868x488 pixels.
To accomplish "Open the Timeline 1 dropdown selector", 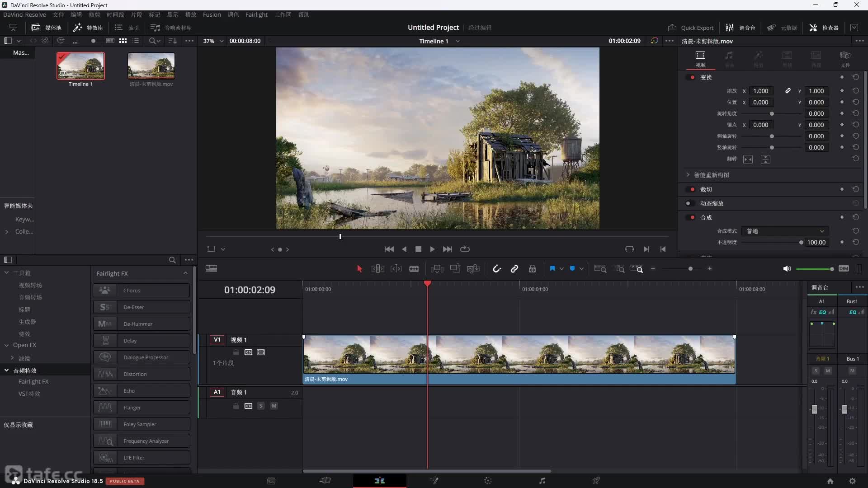I will [458, 41].
